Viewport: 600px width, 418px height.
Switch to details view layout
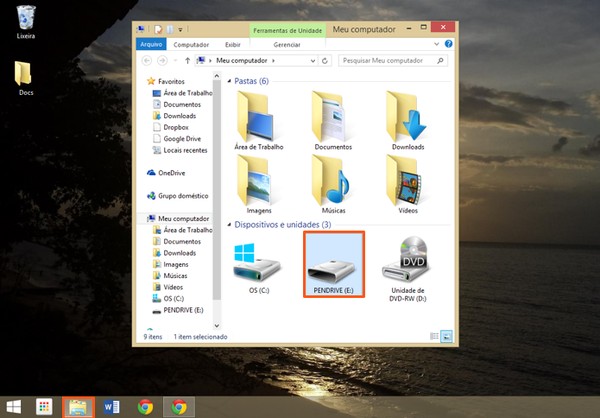click(x=433, y=338)
